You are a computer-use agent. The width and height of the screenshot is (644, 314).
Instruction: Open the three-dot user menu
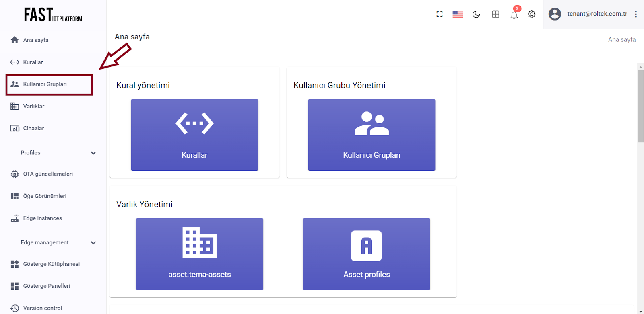pos(636,14)
